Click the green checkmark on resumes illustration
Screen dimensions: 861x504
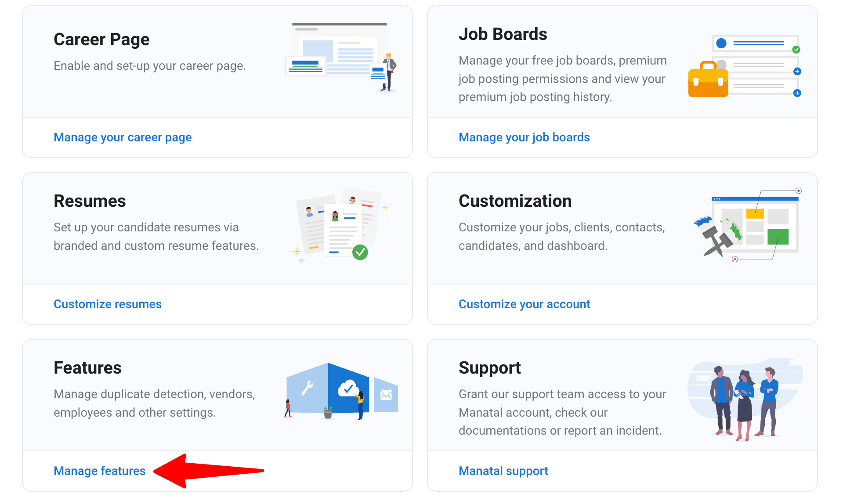[360, 252]
